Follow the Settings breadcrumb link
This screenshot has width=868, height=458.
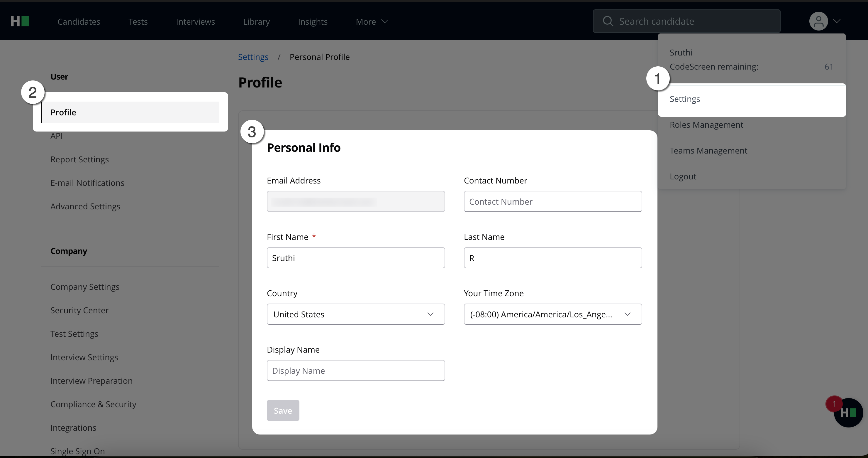(x=253, y=57)
